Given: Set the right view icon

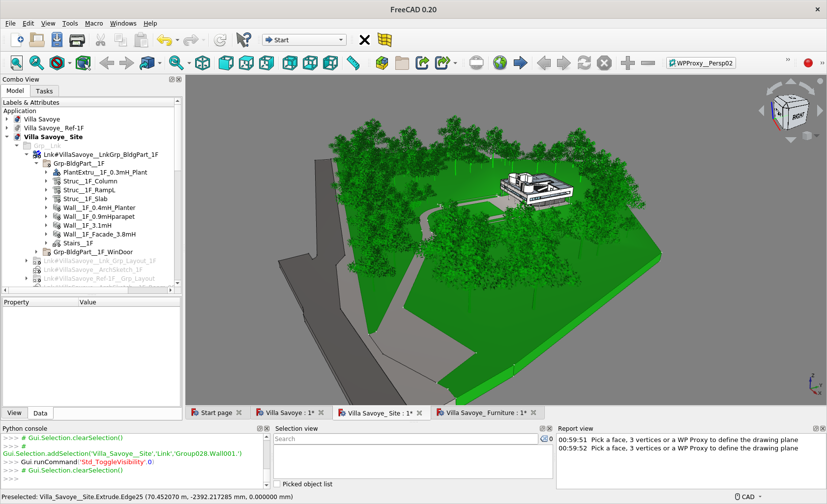Looking at the screenshot, I should 266,63.
